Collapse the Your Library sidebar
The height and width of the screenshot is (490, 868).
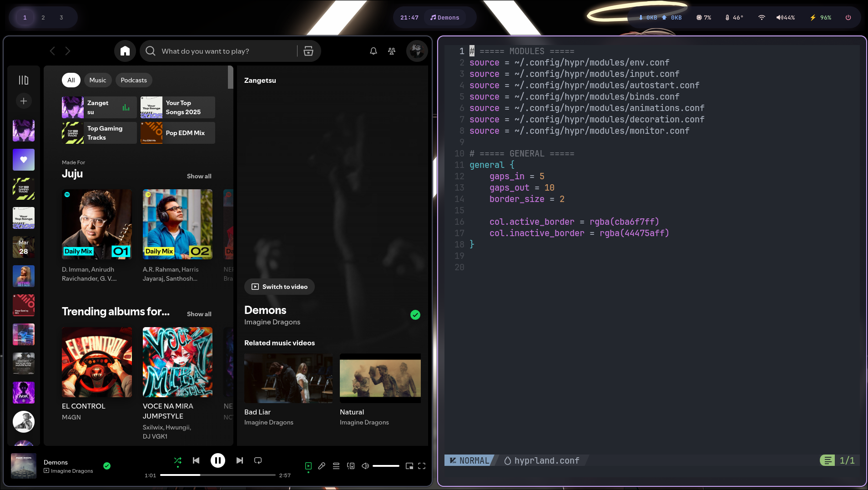pyautogui.click(x=23, y=79)
